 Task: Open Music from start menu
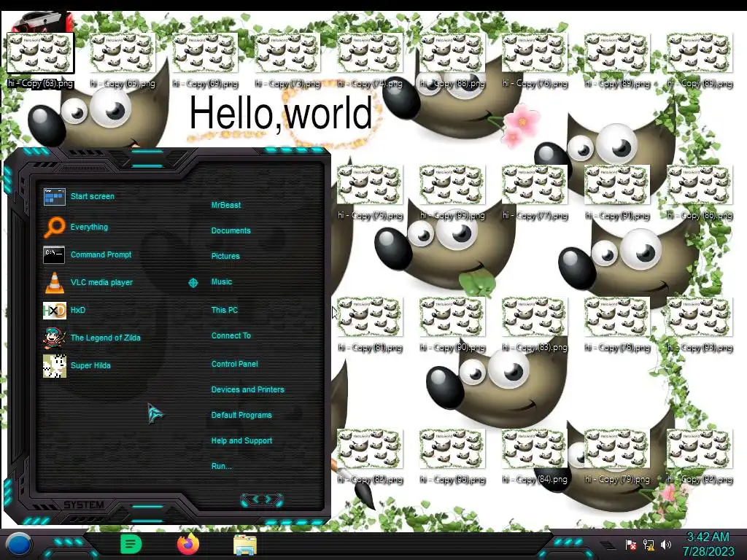222,282
